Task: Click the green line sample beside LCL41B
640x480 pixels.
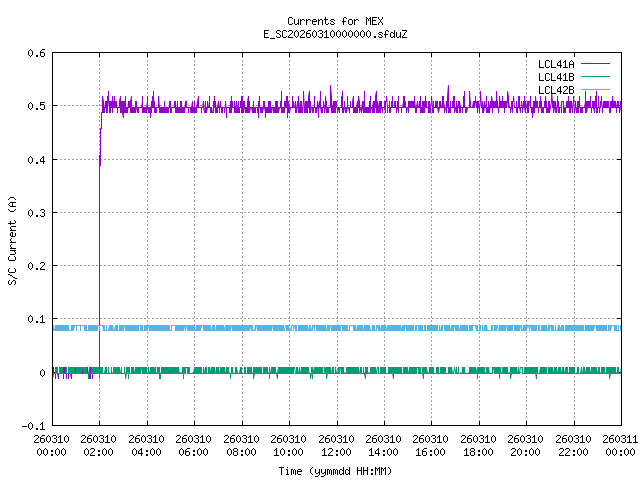Action: pyautogui.click(x=593, y=77)
